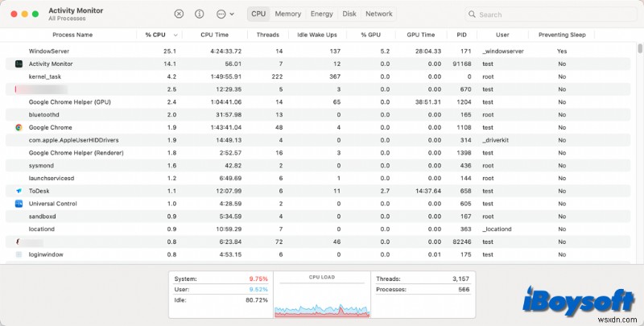Click the Universal Control process icon
Image resolution: width=644 pixels, height=326 pixels.
19,204
